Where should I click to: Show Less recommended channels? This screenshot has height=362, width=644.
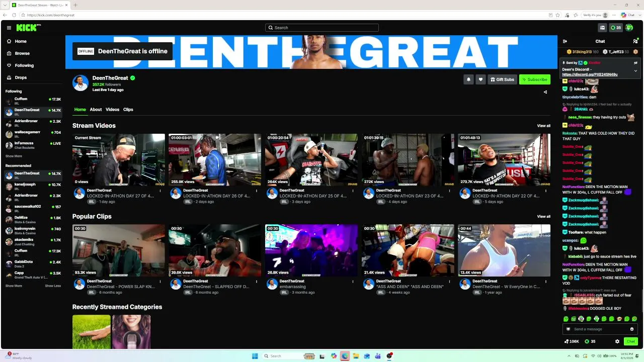tap(53, 286)
